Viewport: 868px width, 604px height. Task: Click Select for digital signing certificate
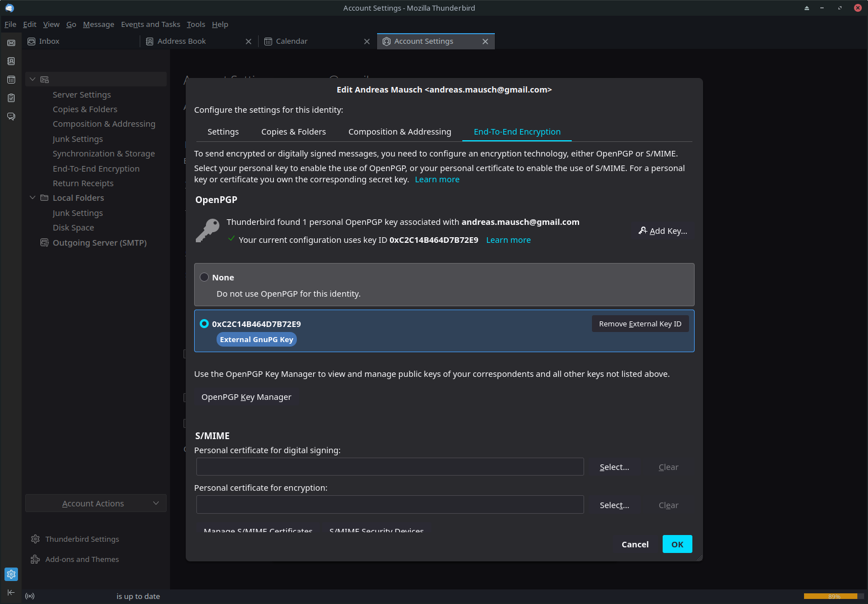(614, 467)
